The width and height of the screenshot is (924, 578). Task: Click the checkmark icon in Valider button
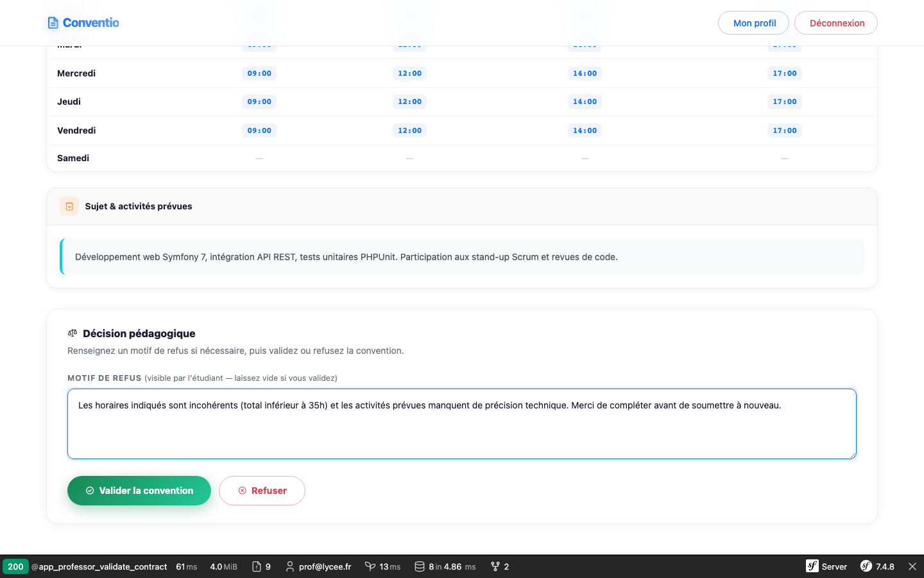90,491
